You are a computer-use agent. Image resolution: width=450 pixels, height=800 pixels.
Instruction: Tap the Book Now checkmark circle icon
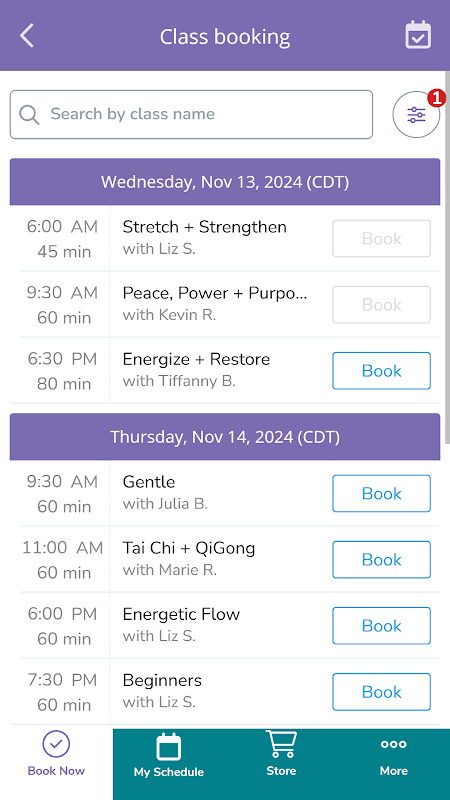[56, 744]
